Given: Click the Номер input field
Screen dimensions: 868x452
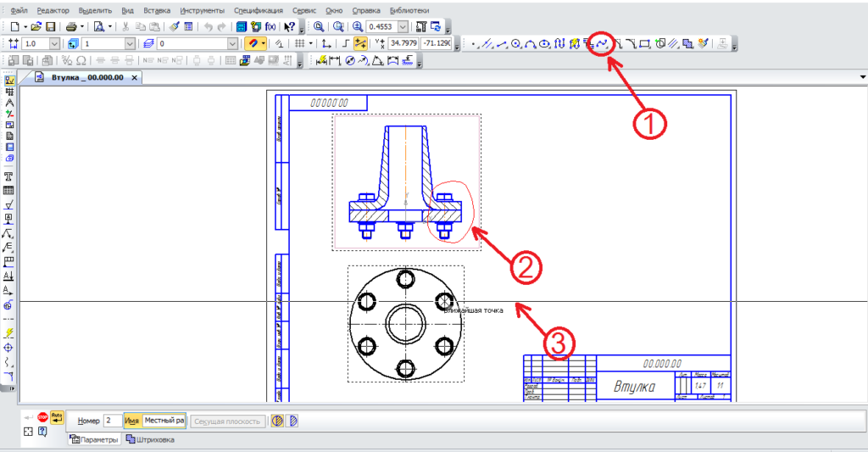Looking at the screenshot, I should pos(112,421).
